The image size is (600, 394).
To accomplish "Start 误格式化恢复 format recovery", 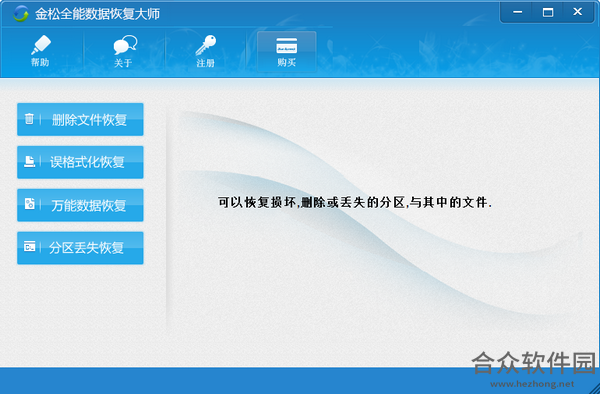I will click(x=80, y=162).
